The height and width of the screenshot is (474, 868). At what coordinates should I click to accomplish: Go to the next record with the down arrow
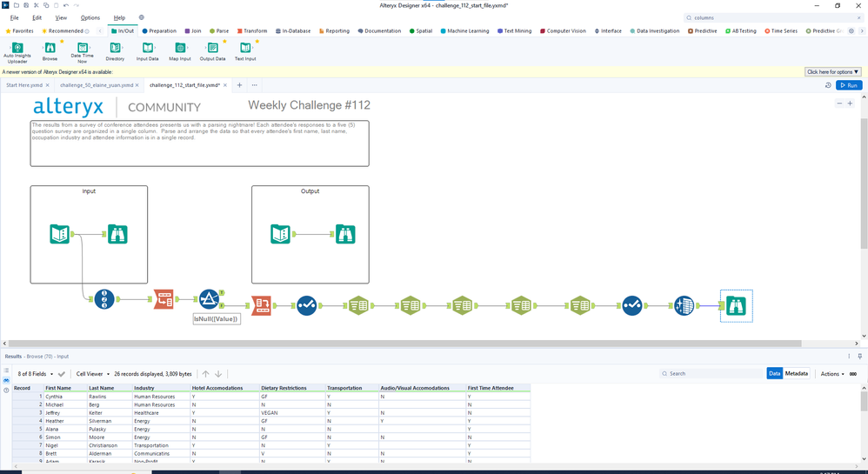click(218, 374)
